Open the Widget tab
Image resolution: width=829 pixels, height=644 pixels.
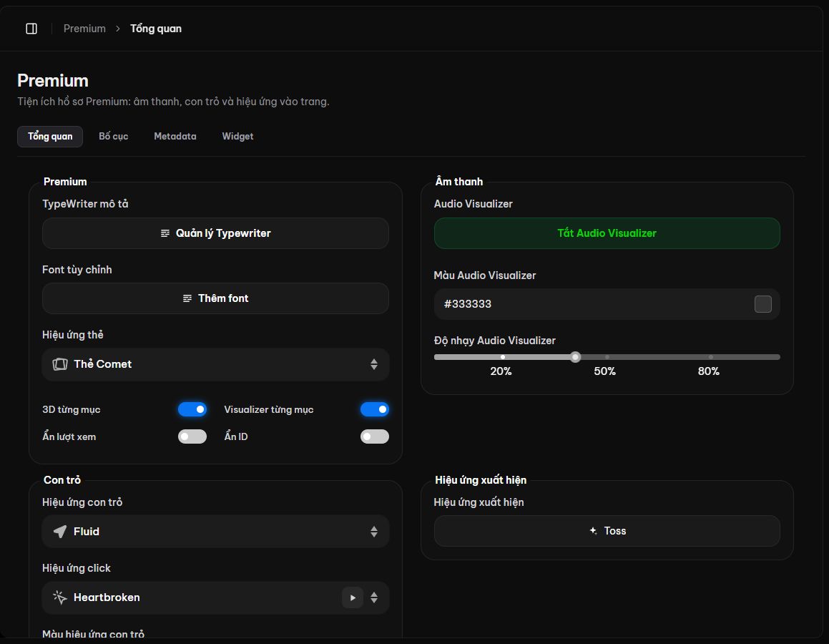(238, 137)
